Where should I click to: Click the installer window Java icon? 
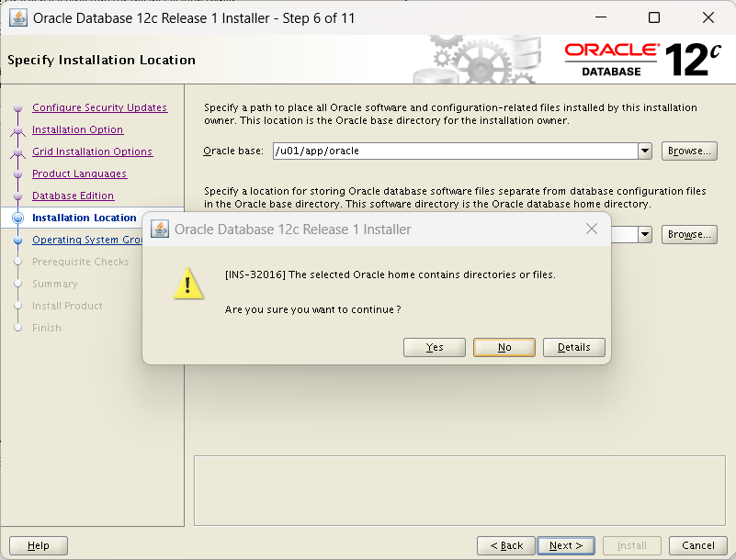click(18, 18)
